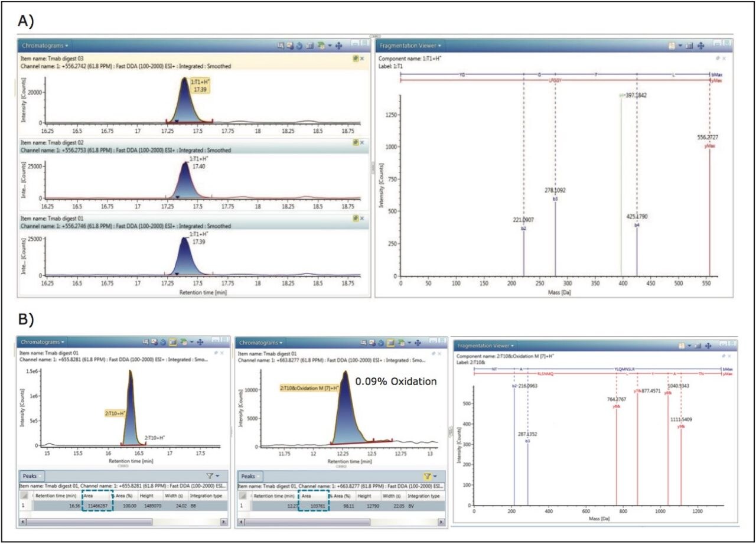Select the Peaks tab below the oxidation chromatogram
Viewport: 756px width, 544px height.
(249, 475)
